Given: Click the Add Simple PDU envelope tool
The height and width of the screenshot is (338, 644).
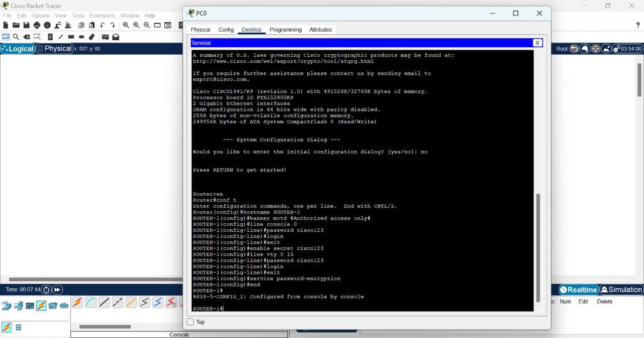Looking at the screenshot, I should point(106,36).
